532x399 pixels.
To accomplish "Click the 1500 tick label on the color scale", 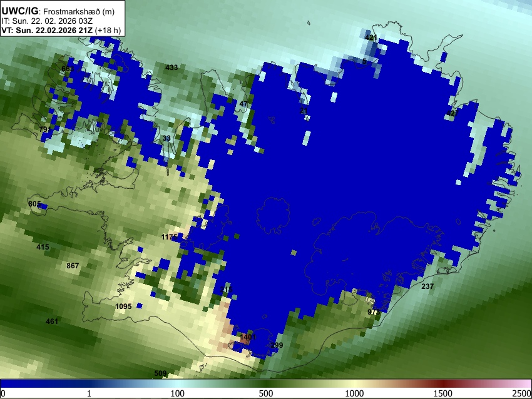I will coord(442,393).
